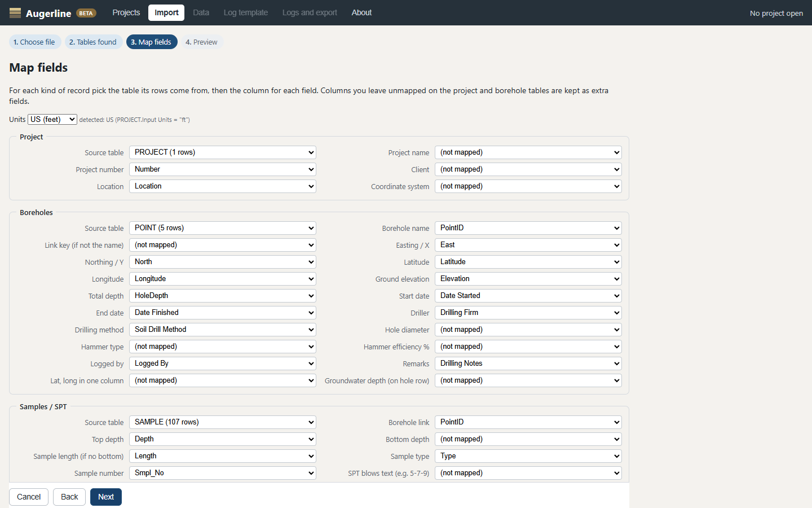The image size is (812, 508).
Task: Switch to the Import tab
Action: click(166, 12)
